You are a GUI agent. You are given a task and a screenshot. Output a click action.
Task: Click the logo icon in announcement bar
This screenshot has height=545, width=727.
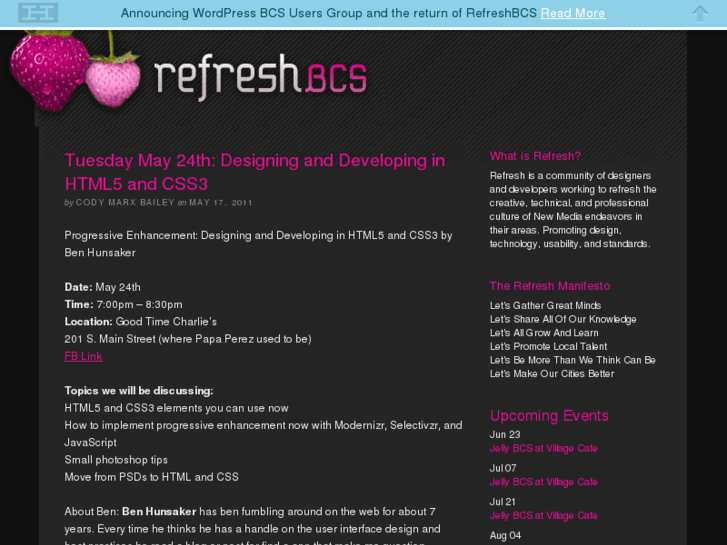pos(38,13)
